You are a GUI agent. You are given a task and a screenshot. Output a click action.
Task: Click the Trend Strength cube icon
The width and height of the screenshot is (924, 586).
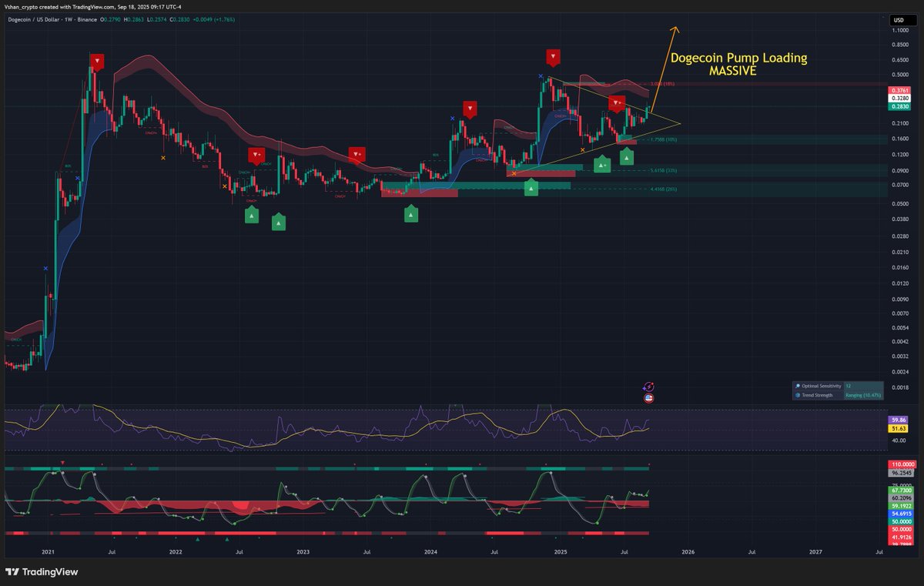(x=798, y=395)
